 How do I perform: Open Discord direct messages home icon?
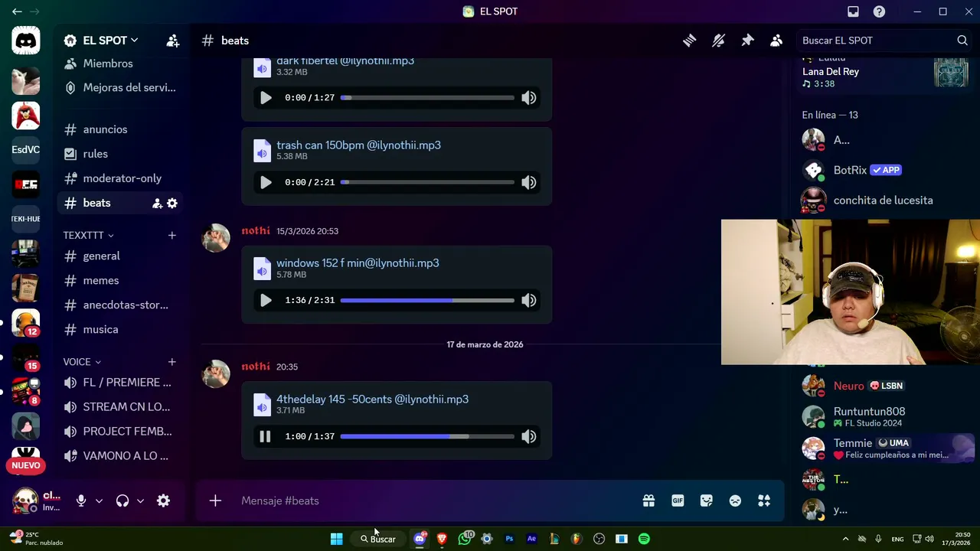click(25, 41)
